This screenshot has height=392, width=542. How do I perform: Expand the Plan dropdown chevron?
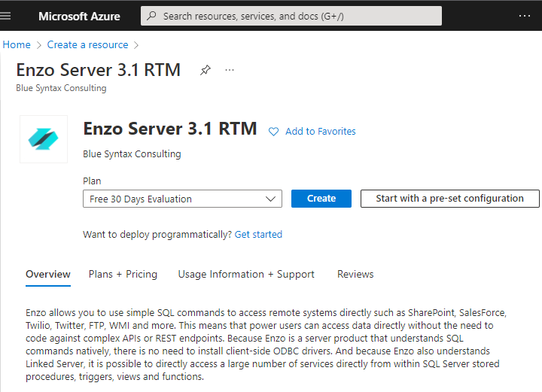(x=270, y=199)
